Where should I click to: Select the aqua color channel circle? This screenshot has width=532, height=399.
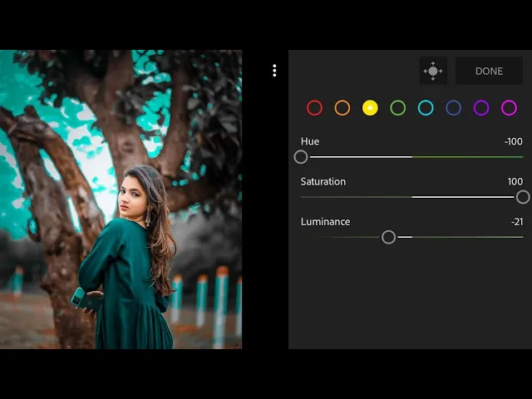pyautogui.click(x=426, y=108)
